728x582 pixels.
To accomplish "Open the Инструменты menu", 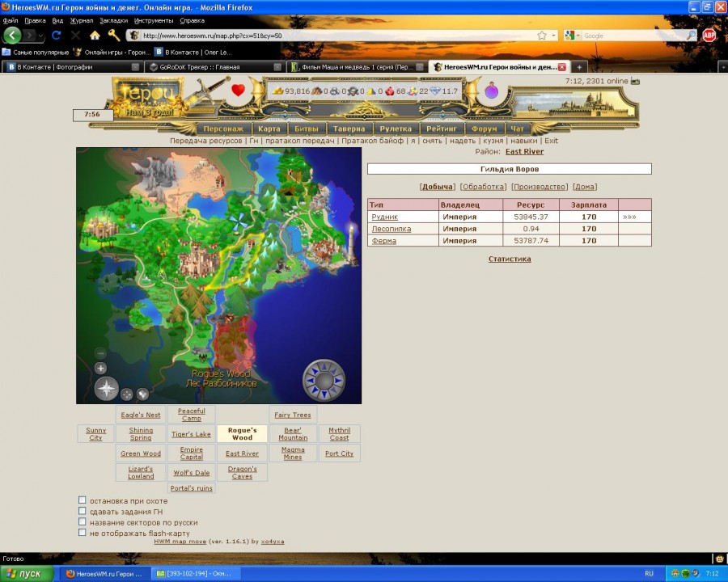I will coord(154,20).
